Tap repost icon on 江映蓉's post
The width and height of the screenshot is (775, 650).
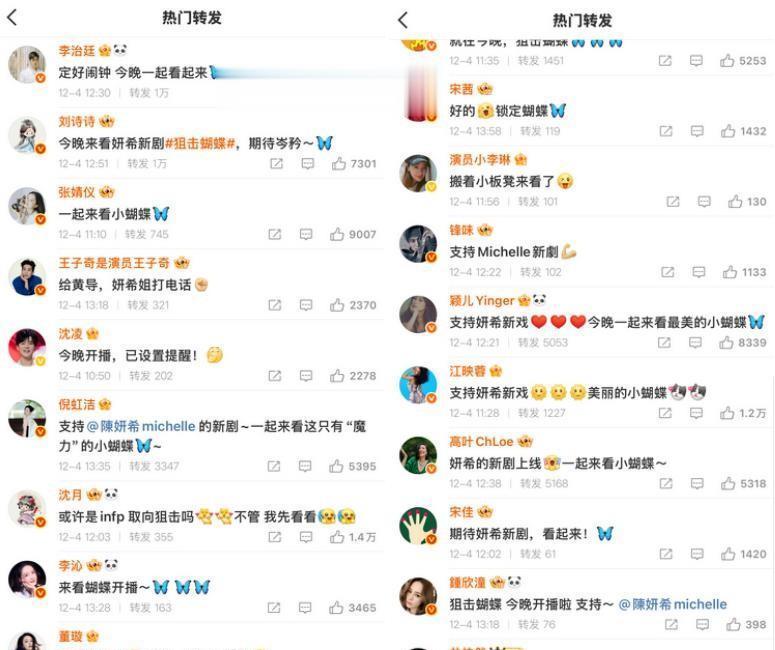(x=665, y=413)
